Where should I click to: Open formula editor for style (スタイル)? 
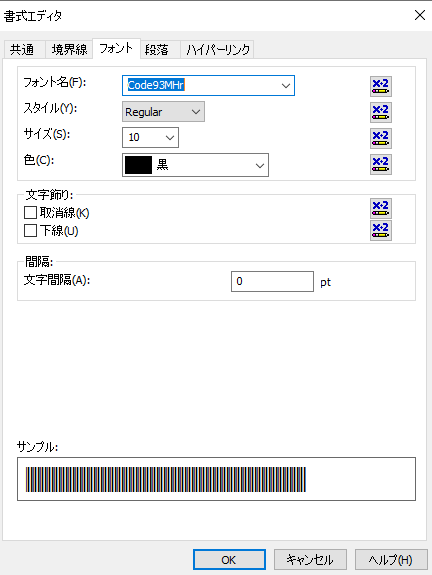381,112
